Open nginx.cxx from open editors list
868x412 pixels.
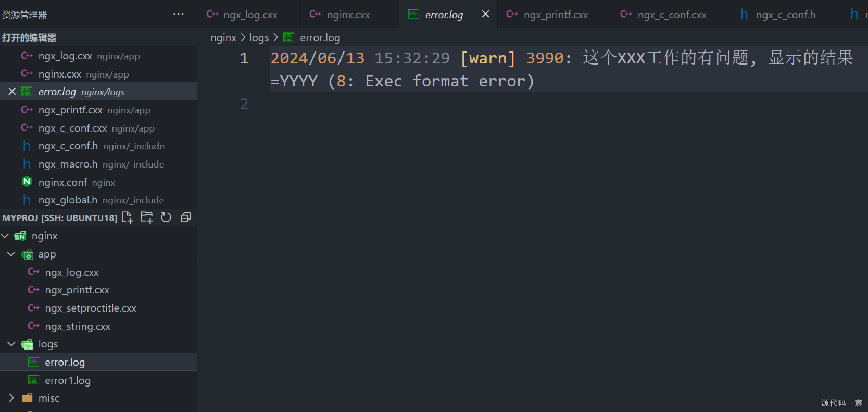point(98,74)
